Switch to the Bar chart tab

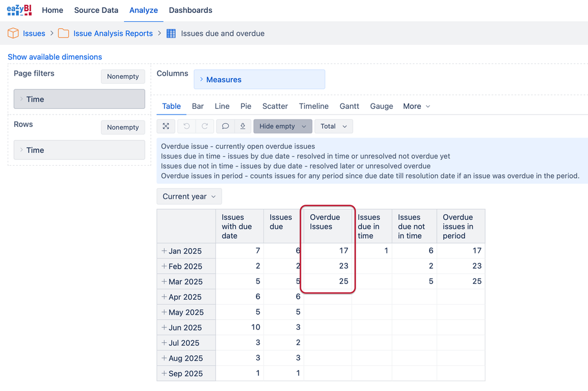(198, 106)
